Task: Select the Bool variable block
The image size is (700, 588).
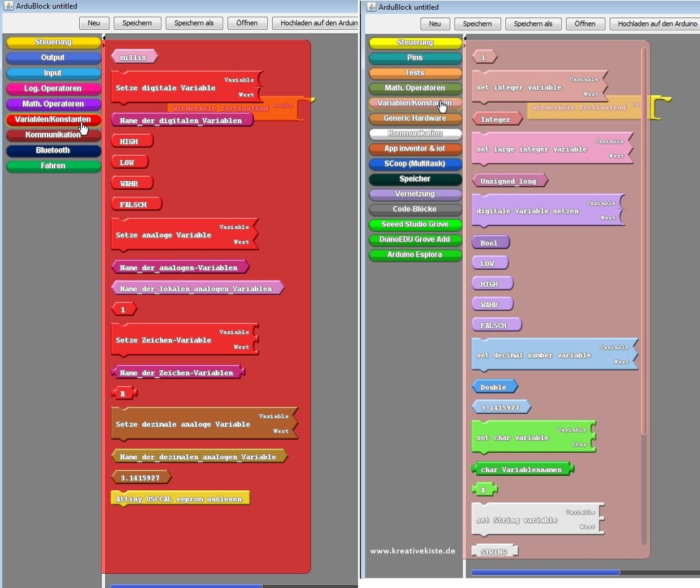Action: pos(489,242)
